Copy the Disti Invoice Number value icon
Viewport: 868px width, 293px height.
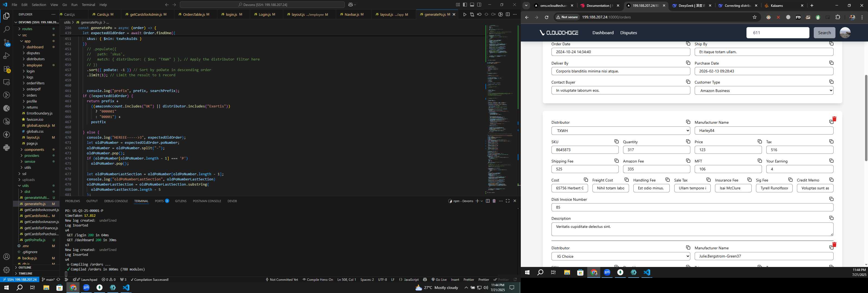click(831, 199)
